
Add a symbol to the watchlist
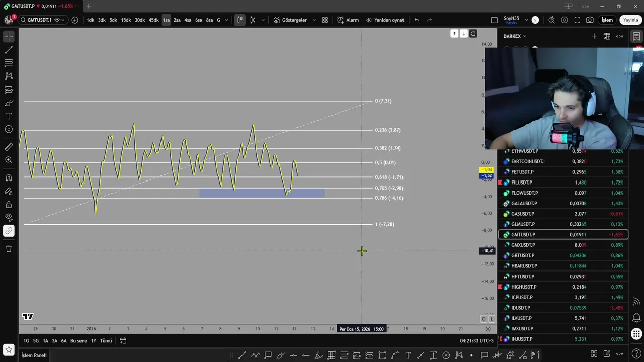[x=594, y=36]
